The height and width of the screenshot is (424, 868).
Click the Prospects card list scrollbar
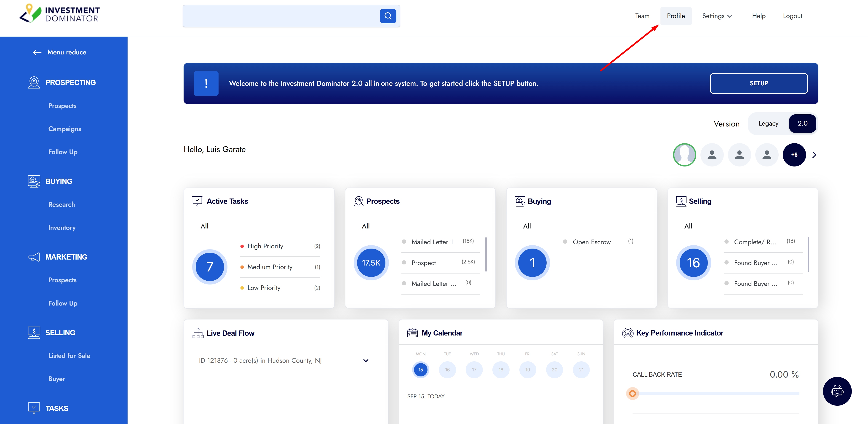pyautogui.click(x=486, y=255)
